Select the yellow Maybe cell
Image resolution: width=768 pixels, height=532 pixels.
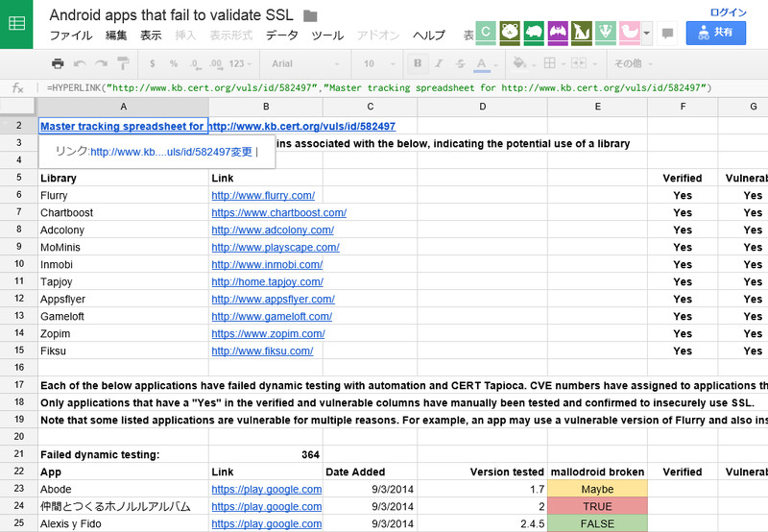597,489
